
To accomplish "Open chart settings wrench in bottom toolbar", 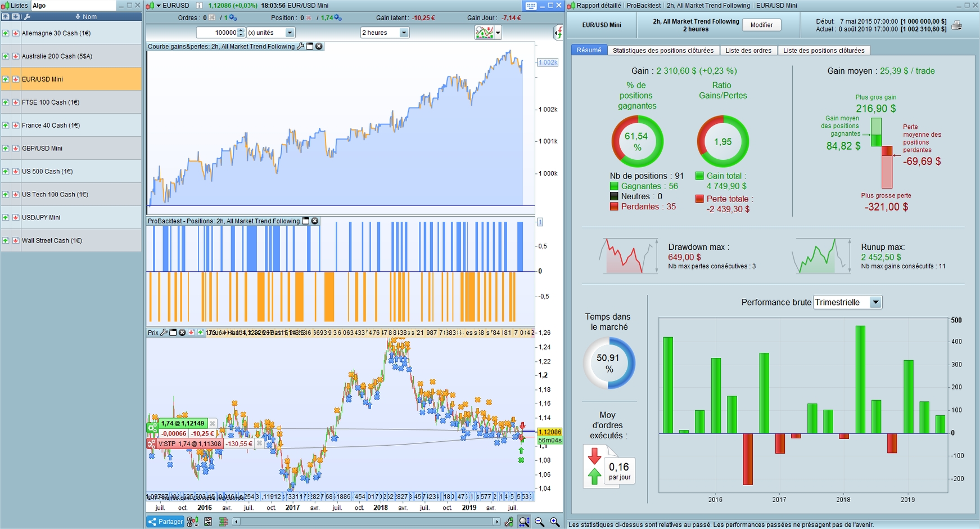I will (x=509, y=522).
